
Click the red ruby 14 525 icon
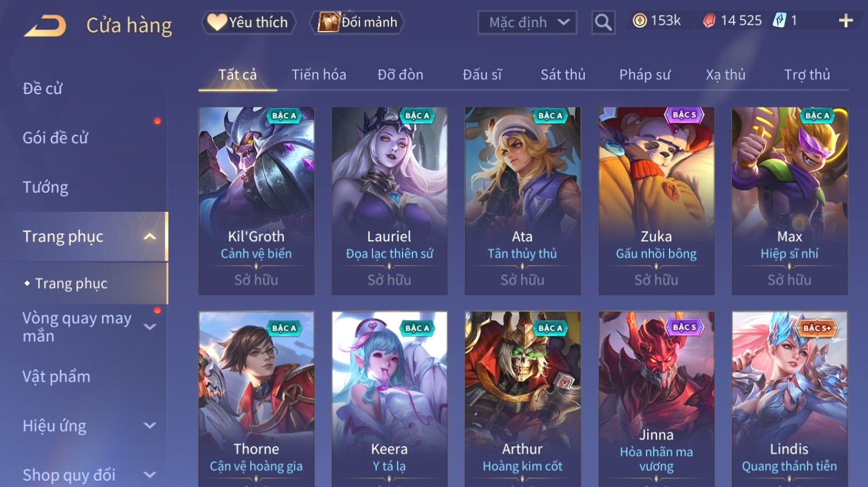pyautogui.click(x=709, y=21)
